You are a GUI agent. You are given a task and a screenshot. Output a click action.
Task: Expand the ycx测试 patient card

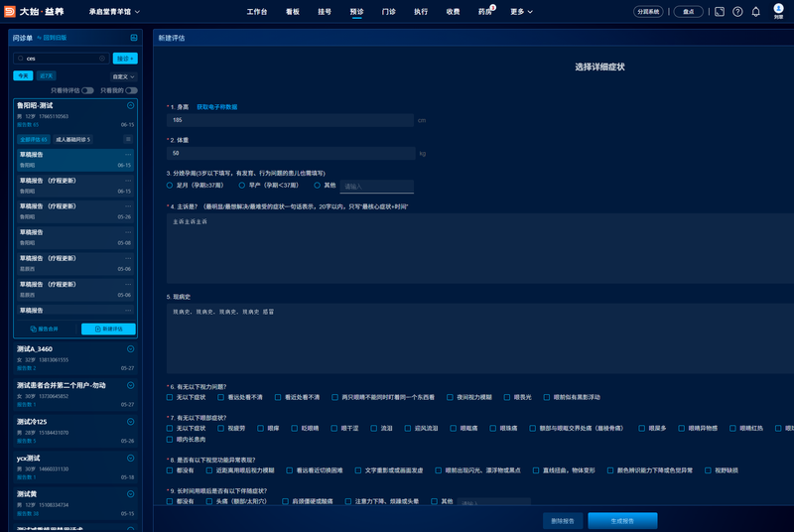coord(131,459)
